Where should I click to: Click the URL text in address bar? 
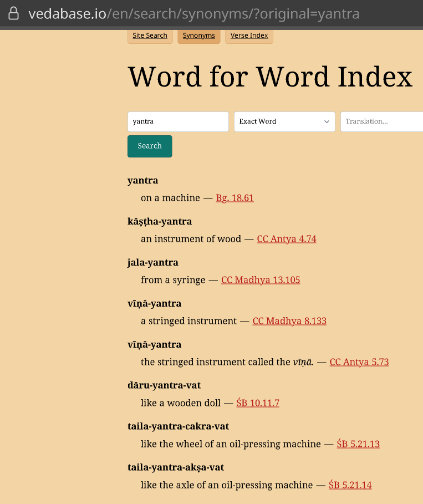point(194,14)
